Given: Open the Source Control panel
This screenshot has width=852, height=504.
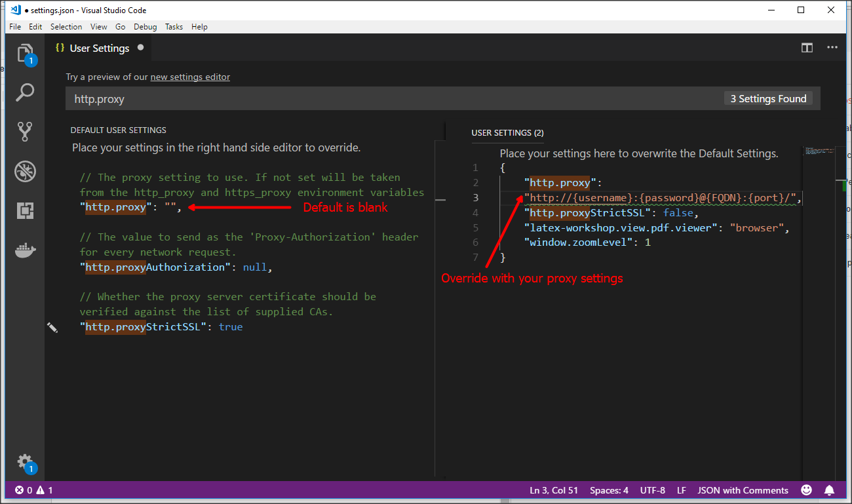Looking at the screenshot, I should pos(25,131).
